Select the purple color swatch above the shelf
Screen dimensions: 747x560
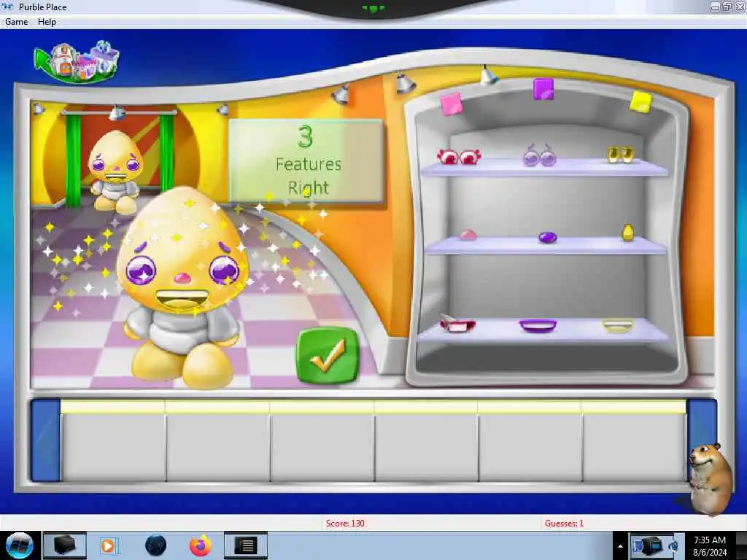543,89
